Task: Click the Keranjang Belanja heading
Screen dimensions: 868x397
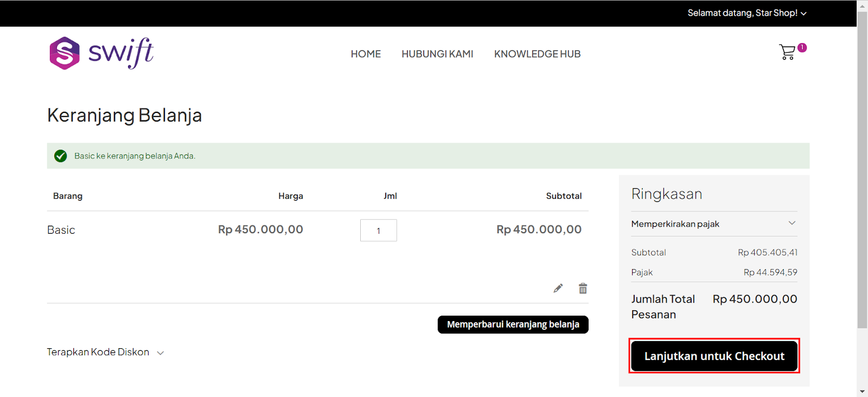Action: [x=124, y=116]
